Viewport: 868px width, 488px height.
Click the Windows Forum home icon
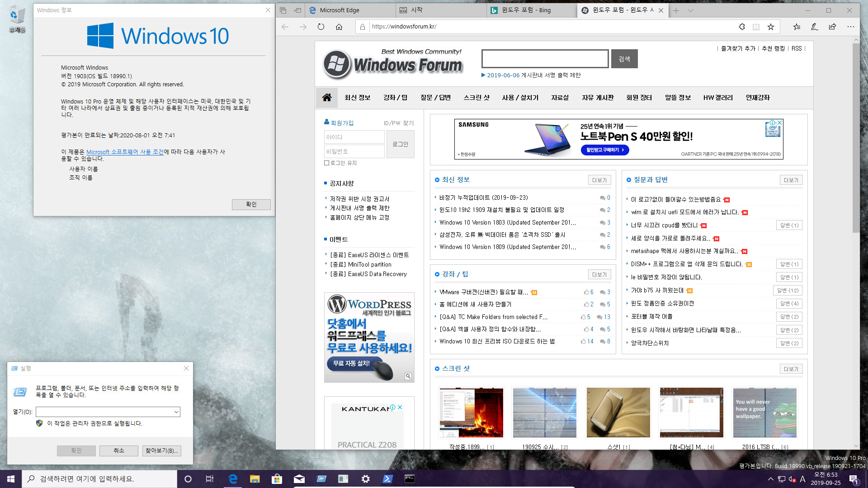pyautogui.click(x=327, y=98)
